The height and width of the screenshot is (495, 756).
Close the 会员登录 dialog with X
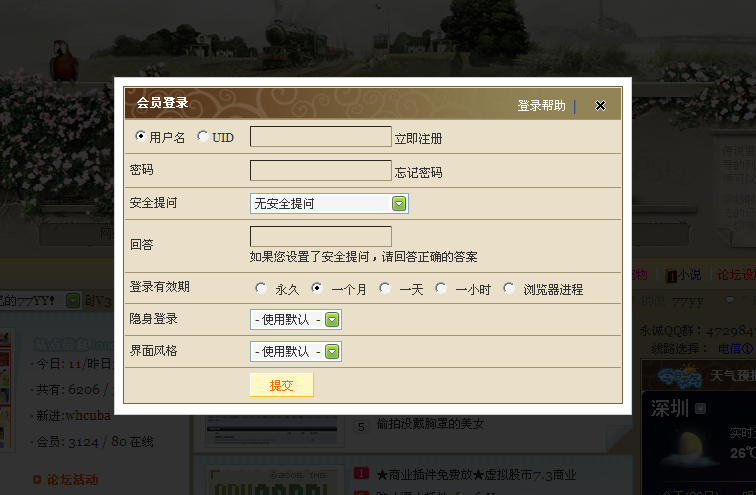point(600,105)
